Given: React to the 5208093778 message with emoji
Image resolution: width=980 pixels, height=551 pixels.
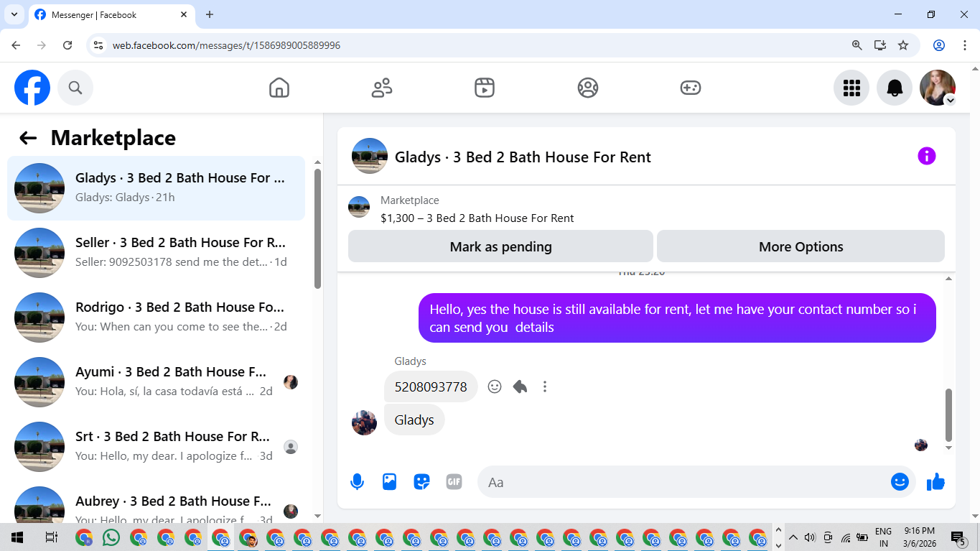Looking at the screenshot, I should coord(495,386).
